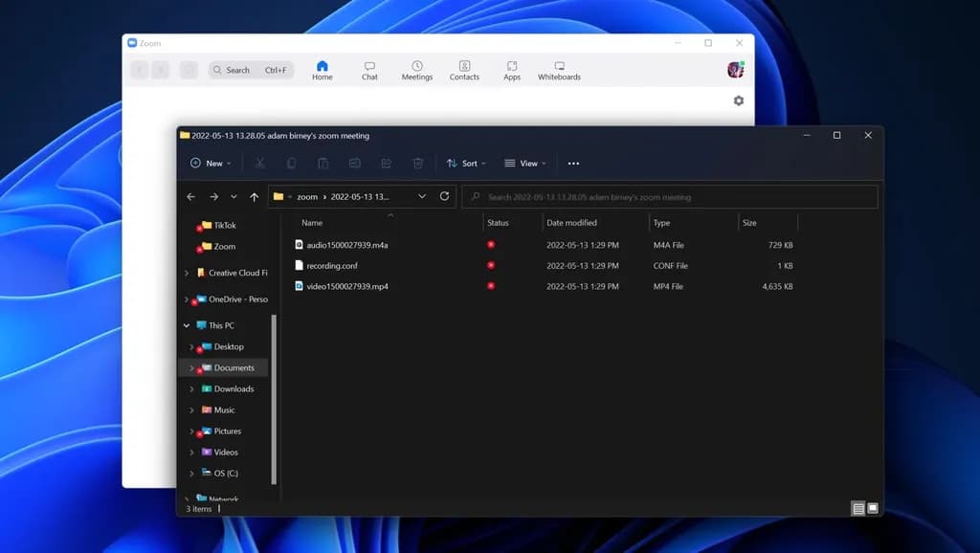Navigate up one folder level
The height and width of the screenshot is (553, 980).
(254, 197)
